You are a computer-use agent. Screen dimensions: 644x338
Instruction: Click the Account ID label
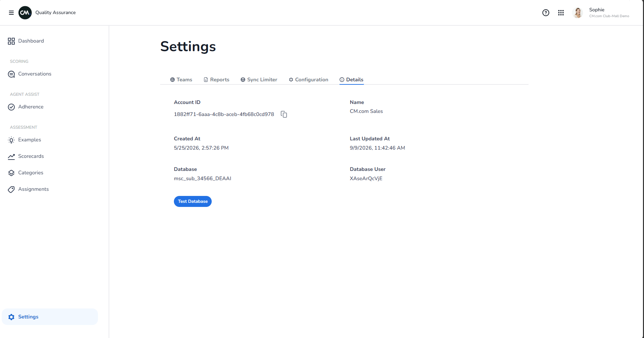(187, 102)
